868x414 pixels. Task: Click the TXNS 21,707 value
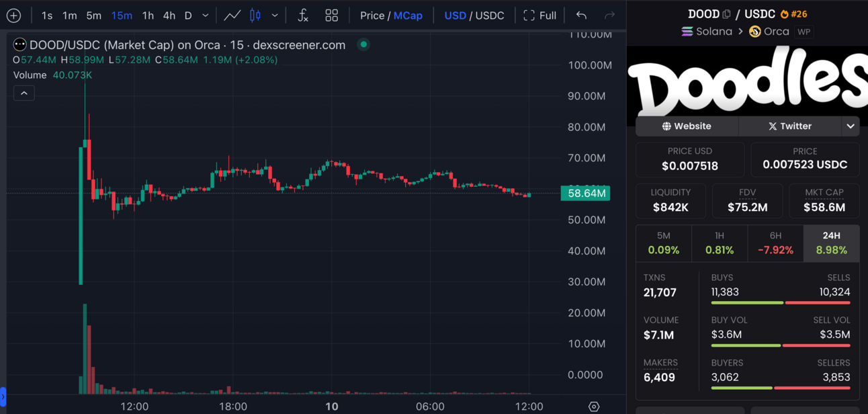660,292
